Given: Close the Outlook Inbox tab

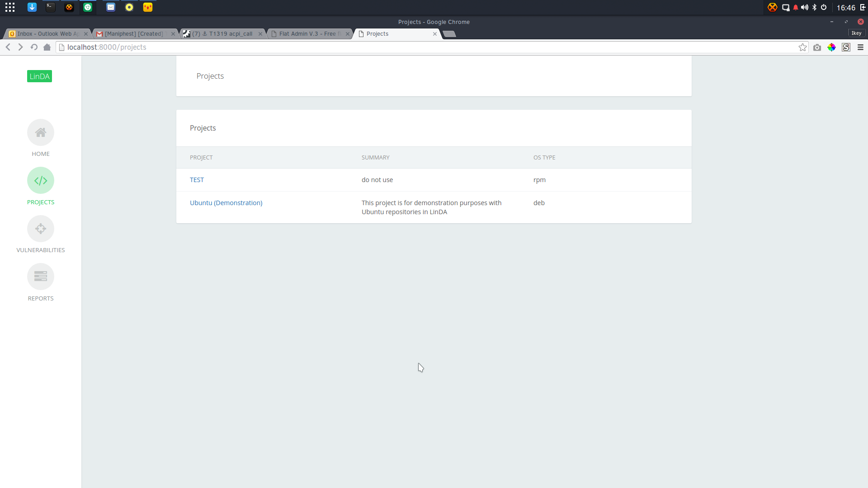Looking at the screenshot, I should [86, 34].
